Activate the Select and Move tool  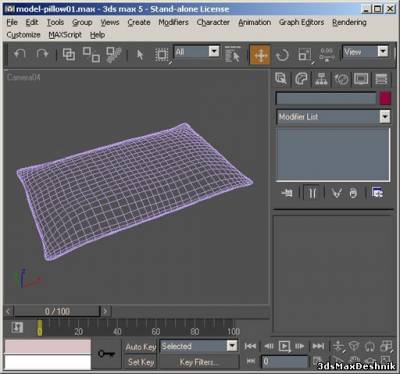pyautogui.click(x=260, y=55)
